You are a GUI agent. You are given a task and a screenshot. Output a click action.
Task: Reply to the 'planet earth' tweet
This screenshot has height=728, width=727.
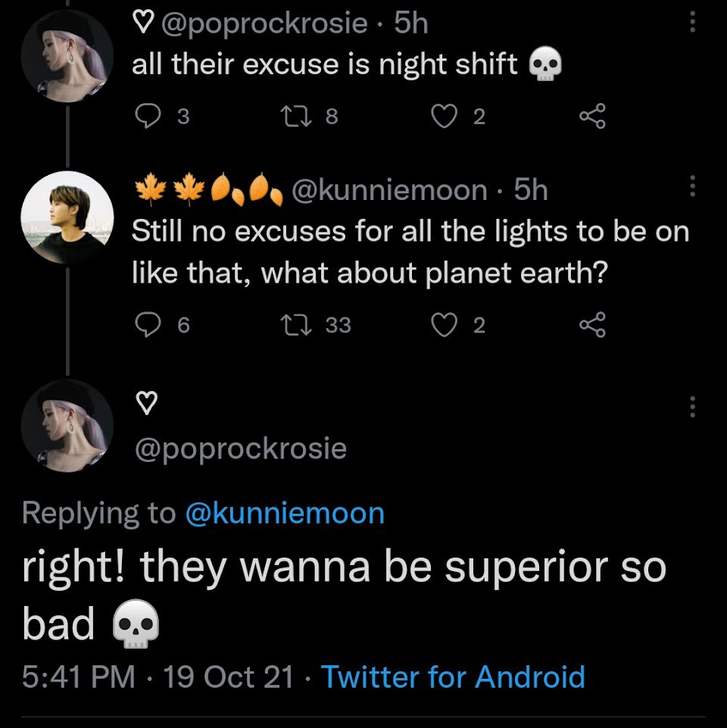(x=148, y=324)
